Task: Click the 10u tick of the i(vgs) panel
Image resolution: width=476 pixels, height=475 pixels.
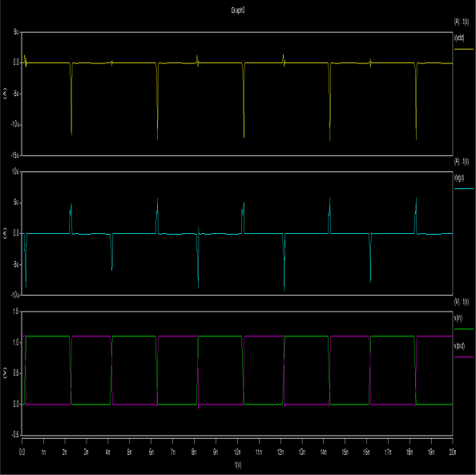Action: click(x=15, y=171)
